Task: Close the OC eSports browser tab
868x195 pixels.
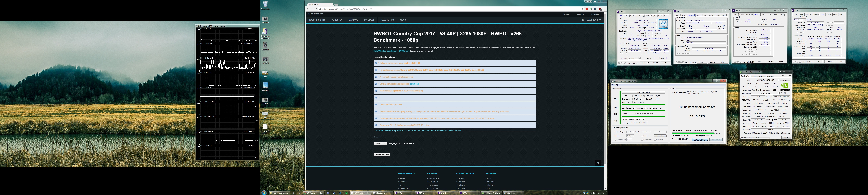Action: (331, 5)
